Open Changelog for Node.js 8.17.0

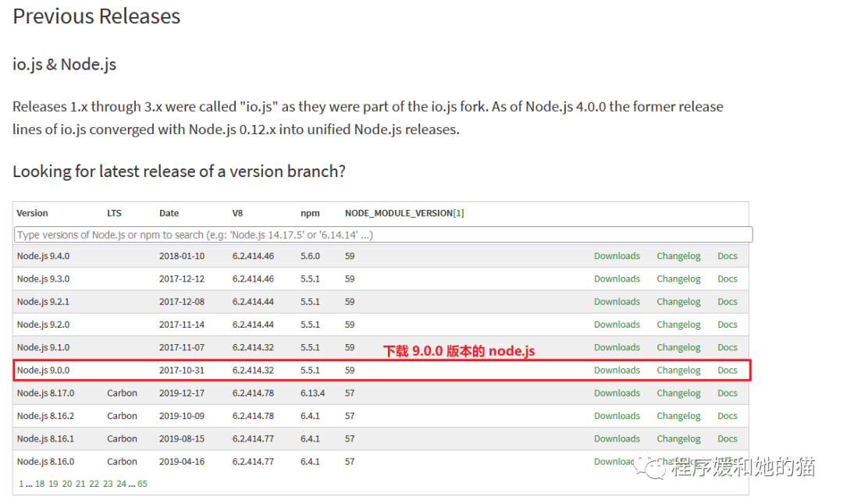coord(678,393)
